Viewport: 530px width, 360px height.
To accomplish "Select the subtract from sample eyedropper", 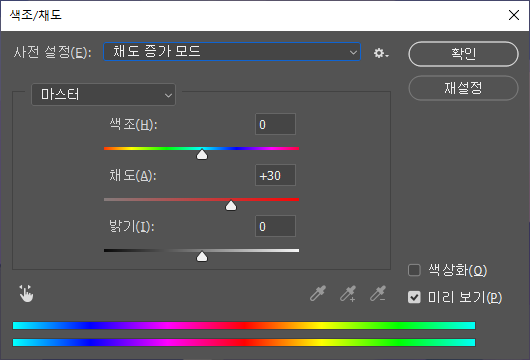I will click(x=378, y=293).
